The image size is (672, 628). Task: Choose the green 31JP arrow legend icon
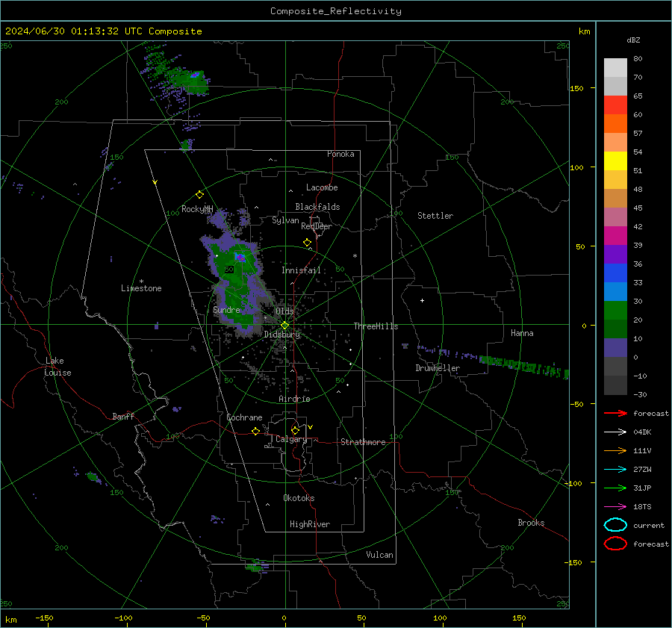(615, 488)
